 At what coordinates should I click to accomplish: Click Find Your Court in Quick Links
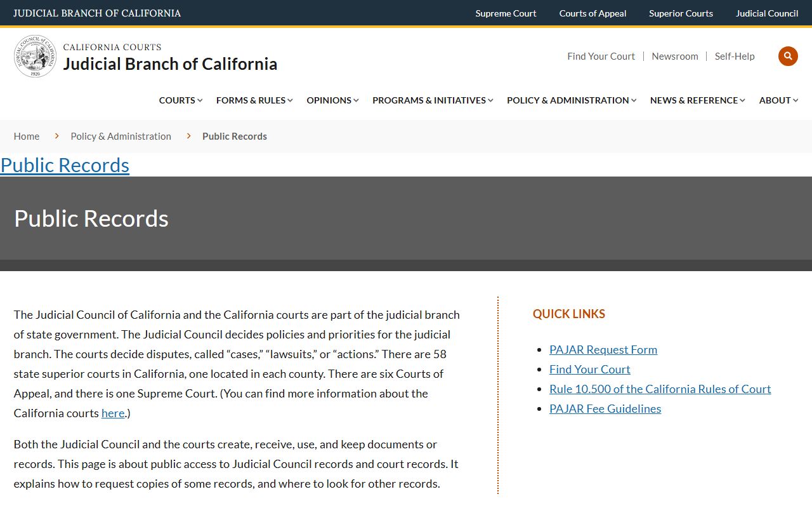tap(590, 369)
